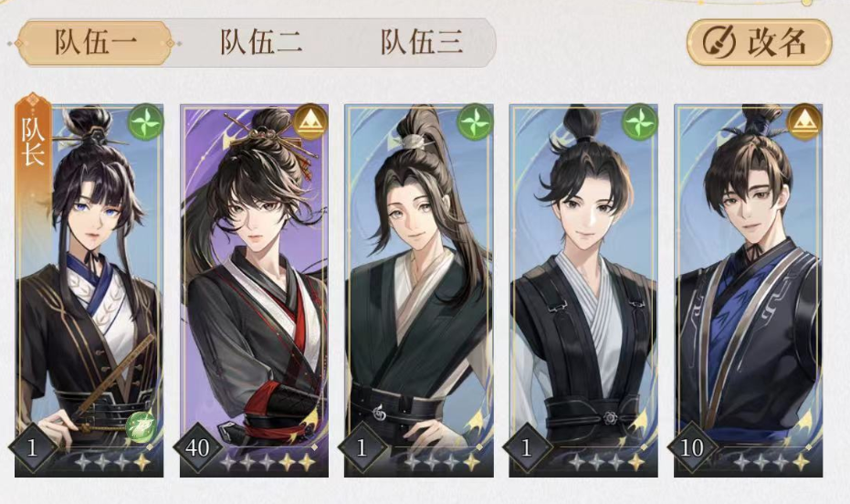Click the green orb badge on the captain card
The image size is (850, 504).
pos(141,426)
